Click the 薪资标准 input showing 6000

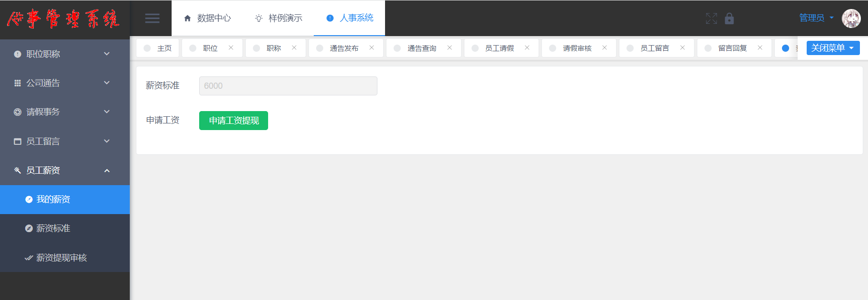(288, 86)
